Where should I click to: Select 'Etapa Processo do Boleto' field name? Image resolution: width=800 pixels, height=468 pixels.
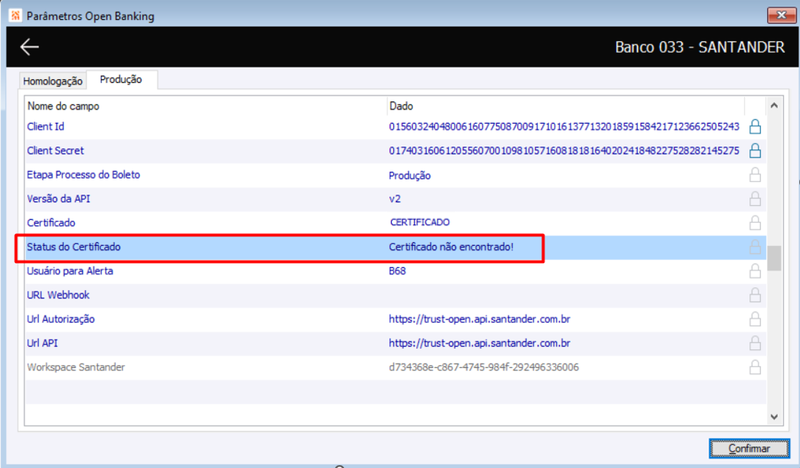click(83, 175)
